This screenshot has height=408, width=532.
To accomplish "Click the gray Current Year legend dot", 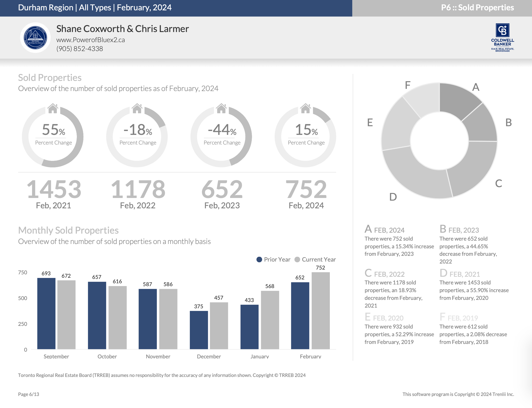I will click(x=297, y=259).
